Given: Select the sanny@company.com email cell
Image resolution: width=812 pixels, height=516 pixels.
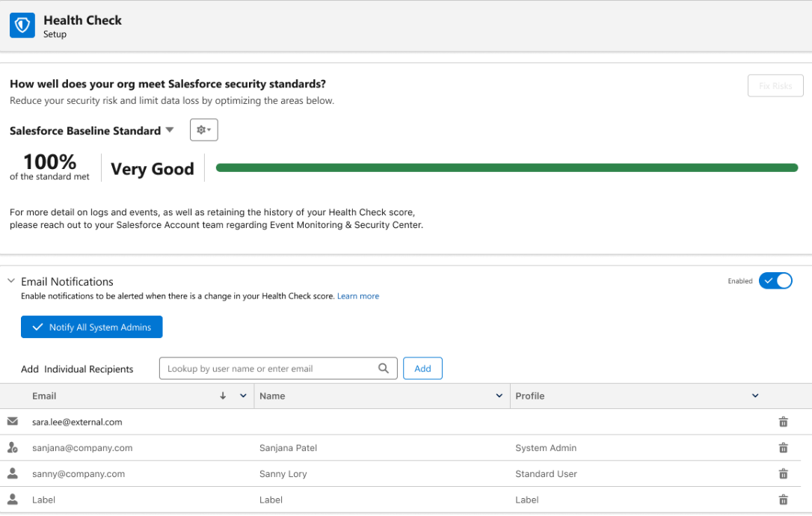Looking at the screenshot, I should pos(79,474).
